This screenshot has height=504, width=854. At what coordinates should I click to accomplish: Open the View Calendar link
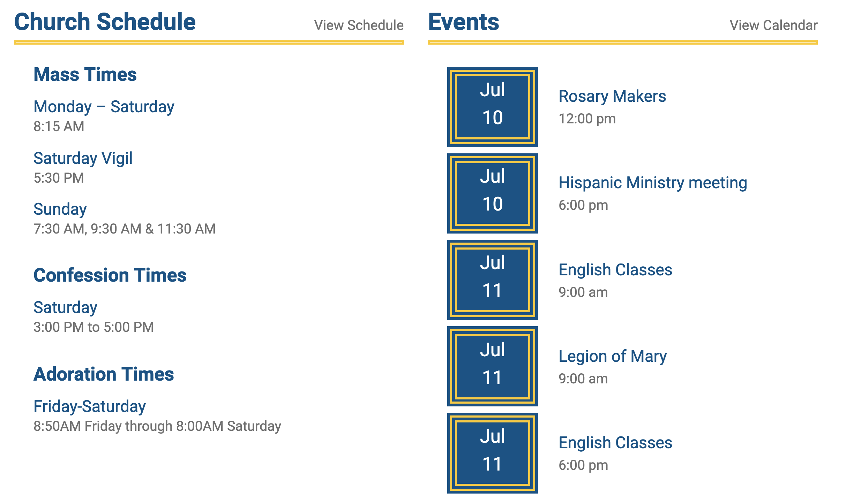(x=773, y=25)
